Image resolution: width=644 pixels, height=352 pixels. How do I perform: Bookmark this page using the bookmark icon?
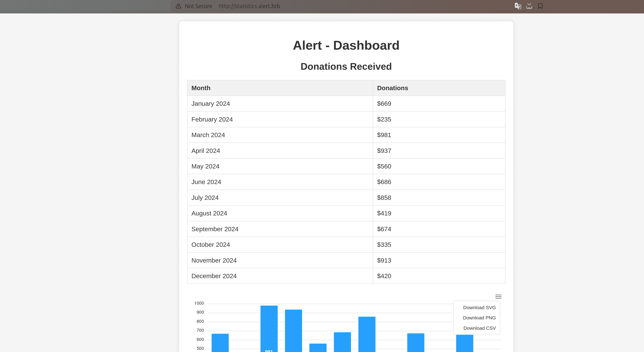pos(540,6)
